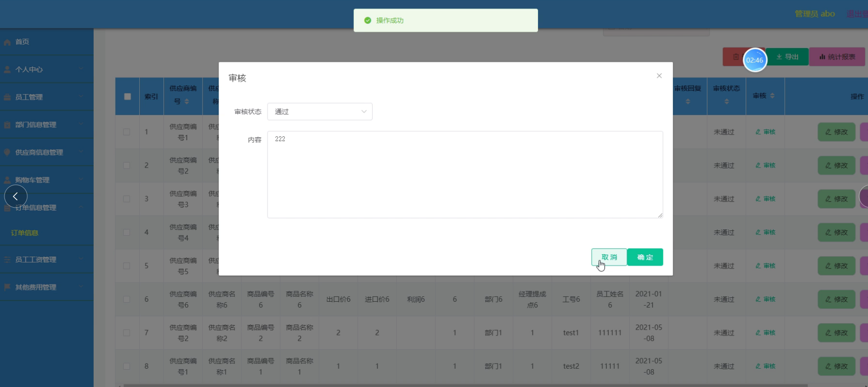Click 修改 button in row 7

coord(836,333)
